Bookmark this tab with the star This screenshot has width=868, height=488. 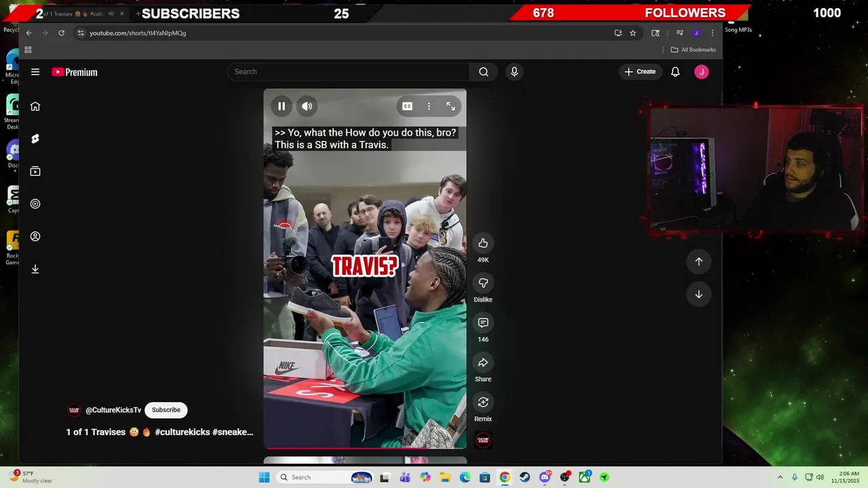point(633,33)
